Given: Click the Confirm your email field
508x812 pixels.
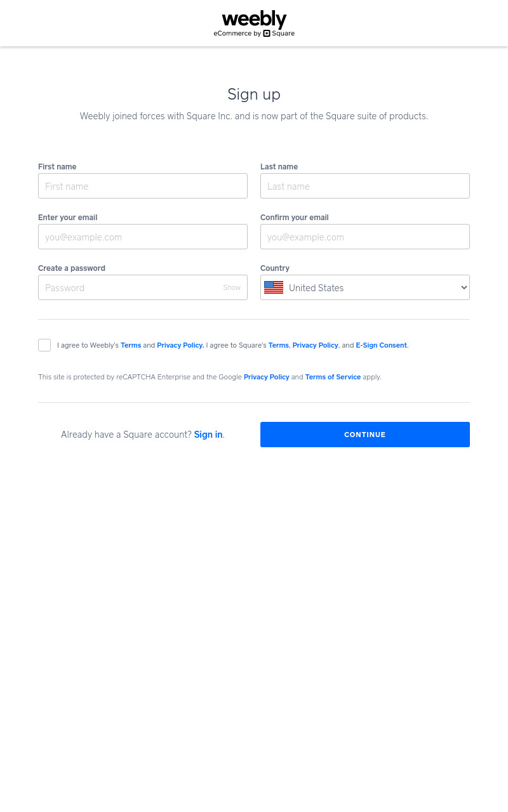Looking at the screenshot, I should pyautogui.click(x=365, y=237).
